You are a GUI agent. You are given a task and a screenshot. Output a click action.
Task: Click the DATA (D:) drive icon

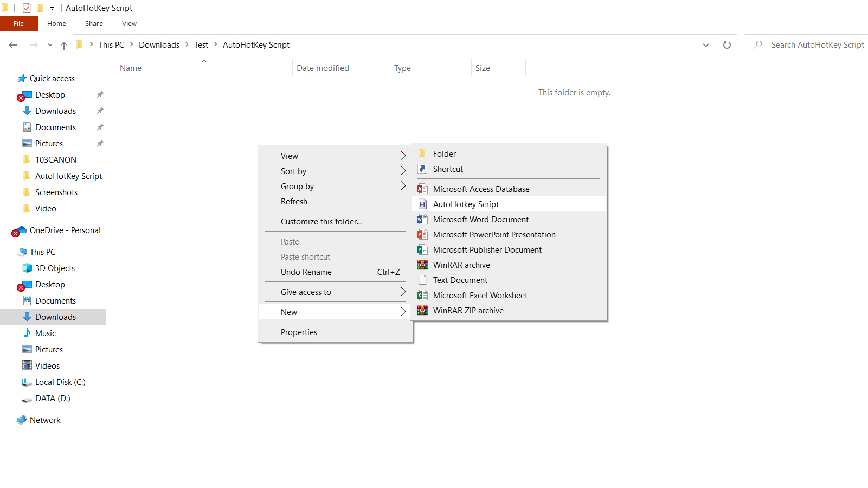coord(27,399)
